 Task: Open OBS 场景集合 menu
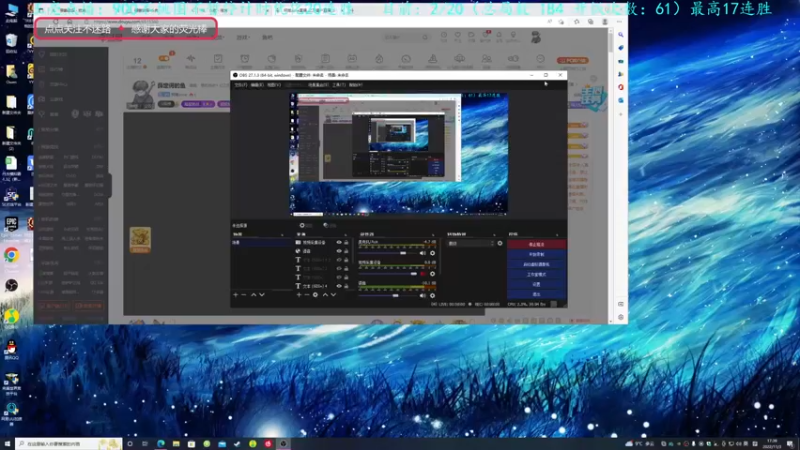pyautogui.click(x=318, y=85)
